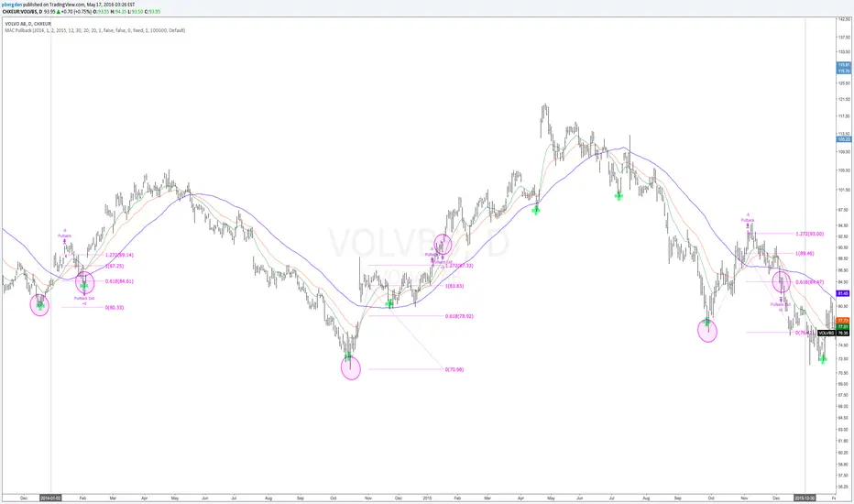
Task: Click the 0.618(84.47) Fibonacci level label
Action: click(809, 281)
